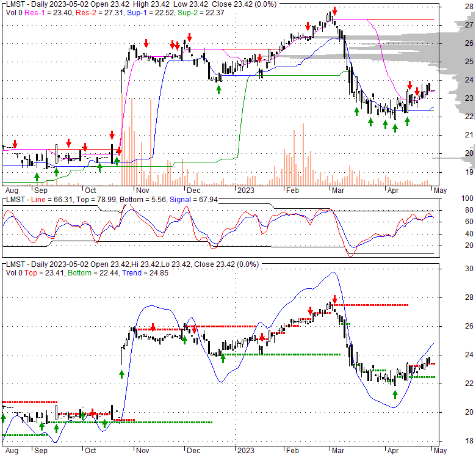Click the 25 price axis label
476x455 pixels.
(469, 61)
